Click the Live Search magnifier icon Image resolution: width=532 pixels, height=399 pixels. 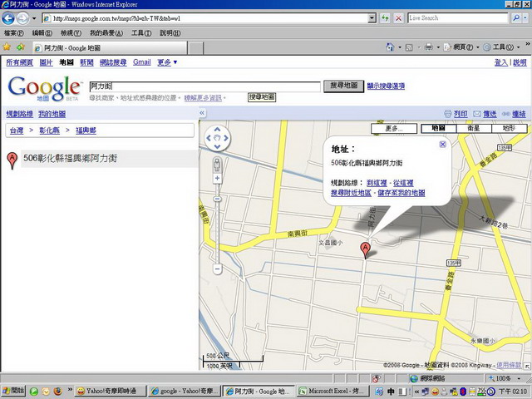(516, 18)
